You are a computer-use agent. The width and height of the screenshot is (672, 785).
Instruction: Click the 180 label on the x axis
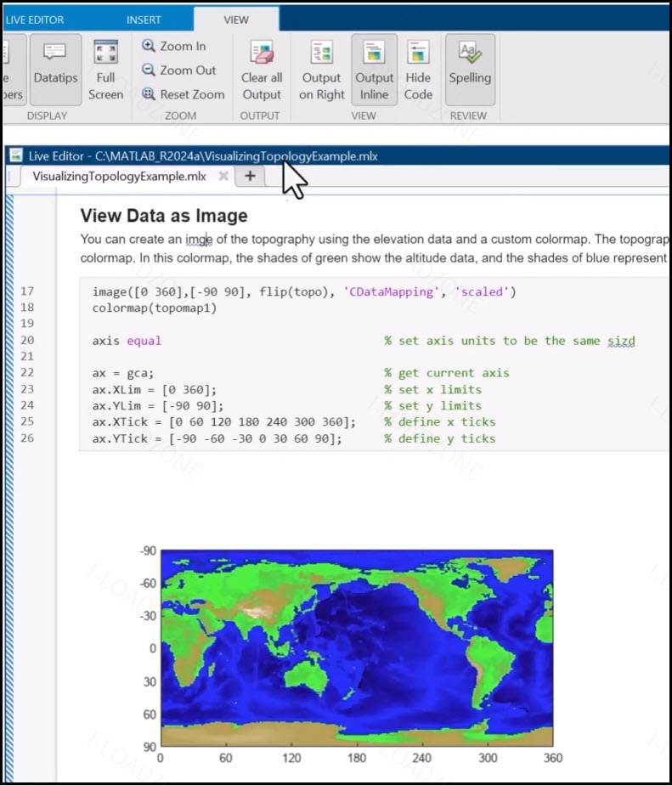click(x=357, y=758)
